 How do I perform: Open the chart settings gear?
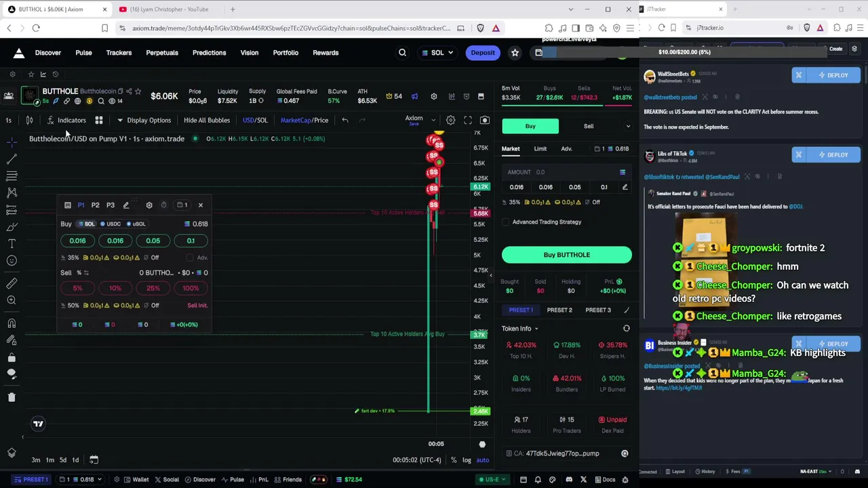coord(450,120)
